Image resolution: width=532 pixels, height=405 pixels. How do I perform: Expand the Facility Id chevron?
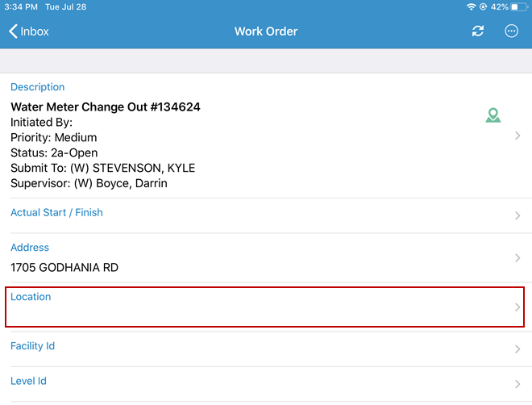tap(517, 349)
